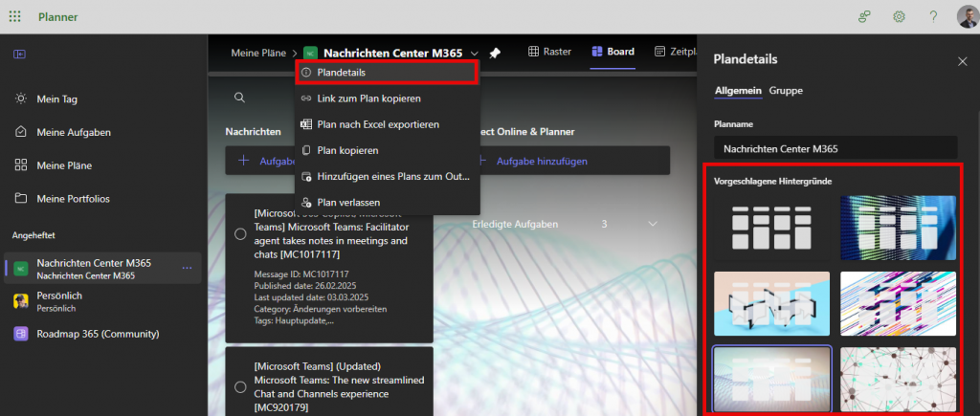This screenshot has width=980, height=416.
Task: Click the Planname text field
Action: pyautogui.click(x=835, y=148)
